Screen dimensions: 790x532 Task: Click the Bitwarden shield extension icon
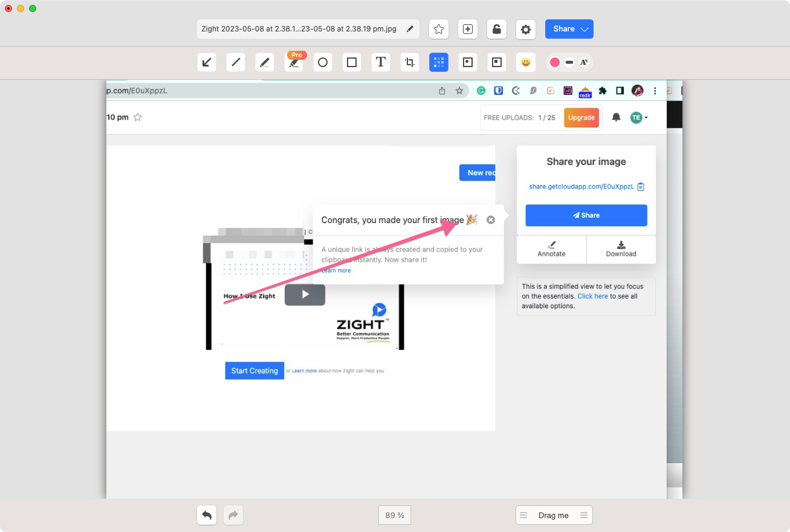point(499,91)
